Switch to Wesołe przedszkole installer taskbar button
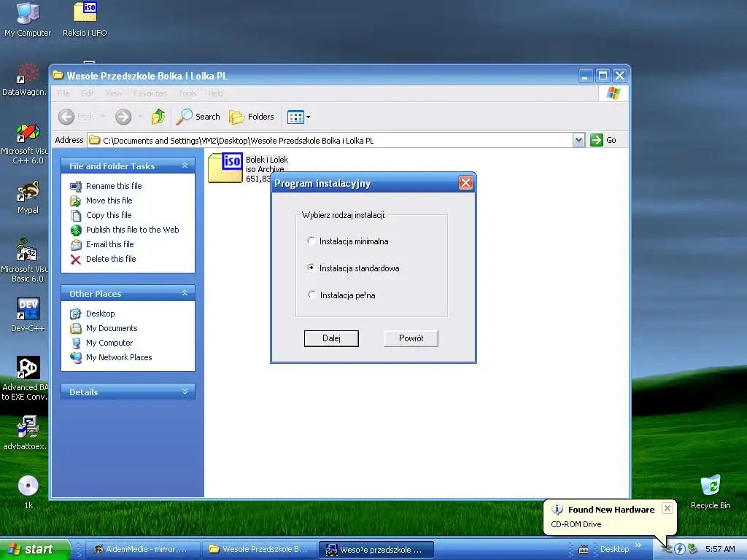Image resolution: width=747 pixels, height=560 pixels. pos(376,549)
